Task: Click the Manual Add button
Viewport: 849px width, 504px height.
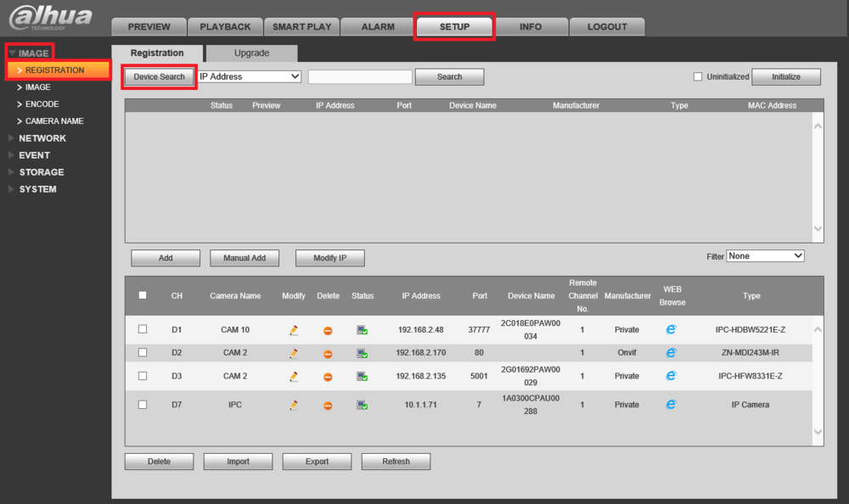Action: [245, 258]
